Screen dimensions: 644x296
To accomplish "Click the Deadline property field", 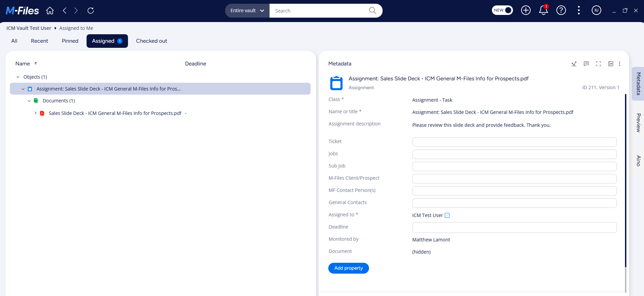I will click(x=514, y=228).
